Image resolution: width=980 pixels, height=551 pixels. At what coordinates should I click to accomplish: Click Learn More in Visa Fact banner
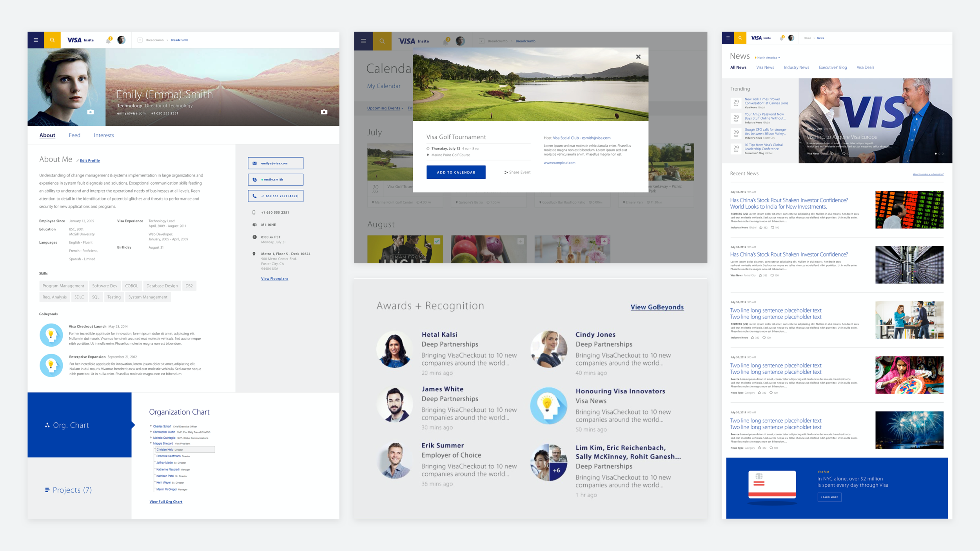tap(829, 497)
